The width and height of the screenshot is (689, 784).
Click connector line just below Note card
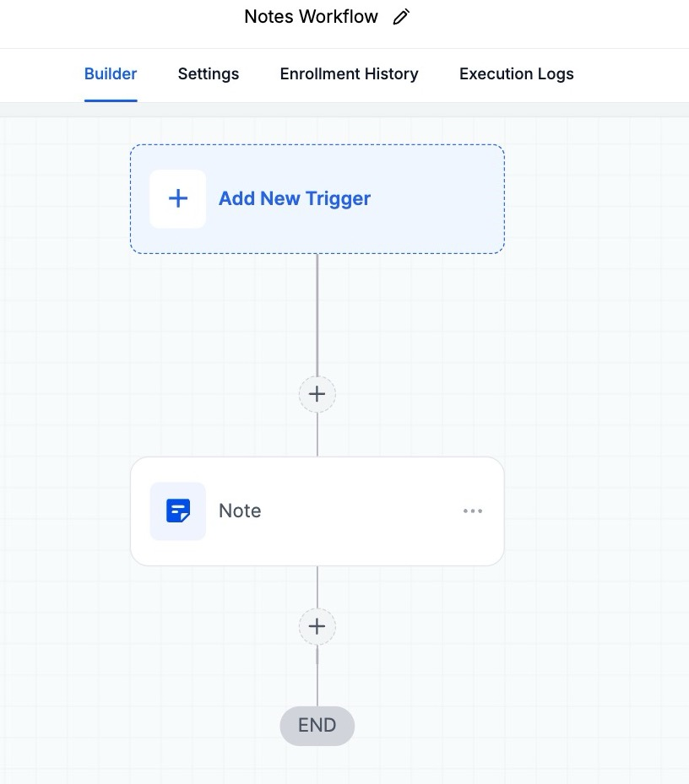point(317,587)
